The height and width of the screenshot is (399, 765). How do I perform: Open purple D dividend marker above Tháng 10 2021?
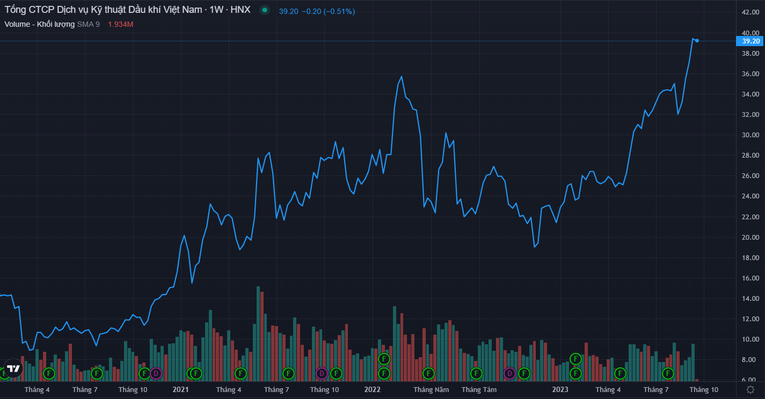click(x=322, y=374)
